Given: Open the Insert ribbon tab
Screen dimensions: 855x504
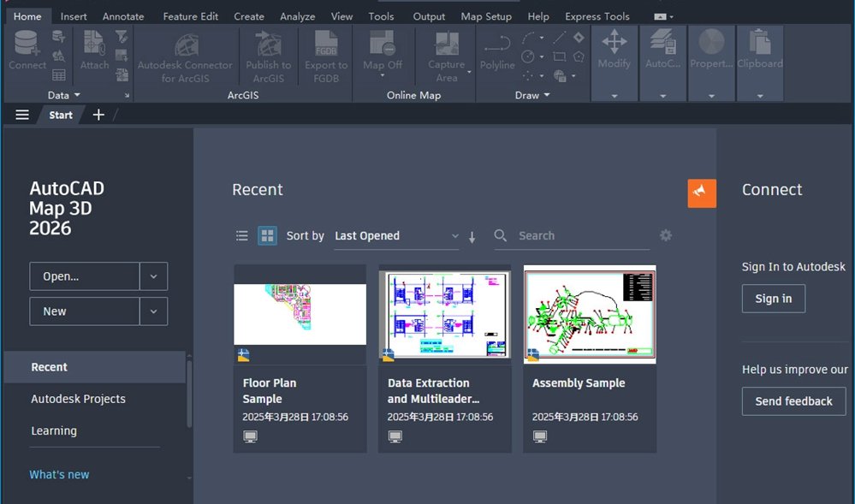Looking at the screenshot, I should coord(74,16).
